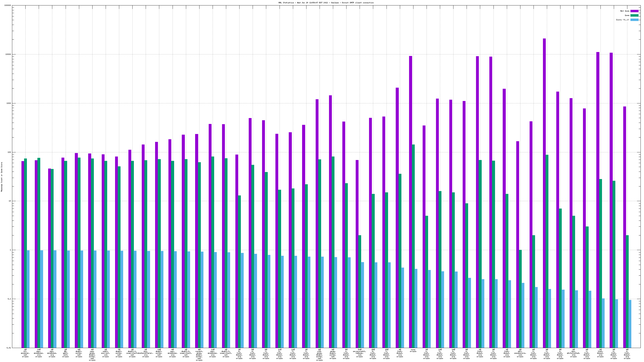Click the sa-accredit.habeas.com origin x-axis label

point(359,353)
